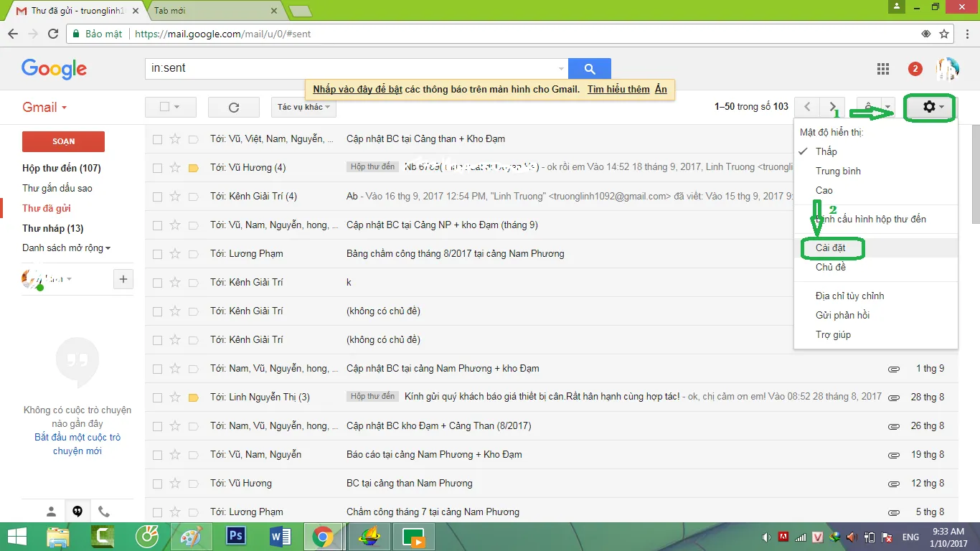The width and height of the screenshot is (980, 551).
Task: Open Google account profile avatar
Action: tap(947, 69)
